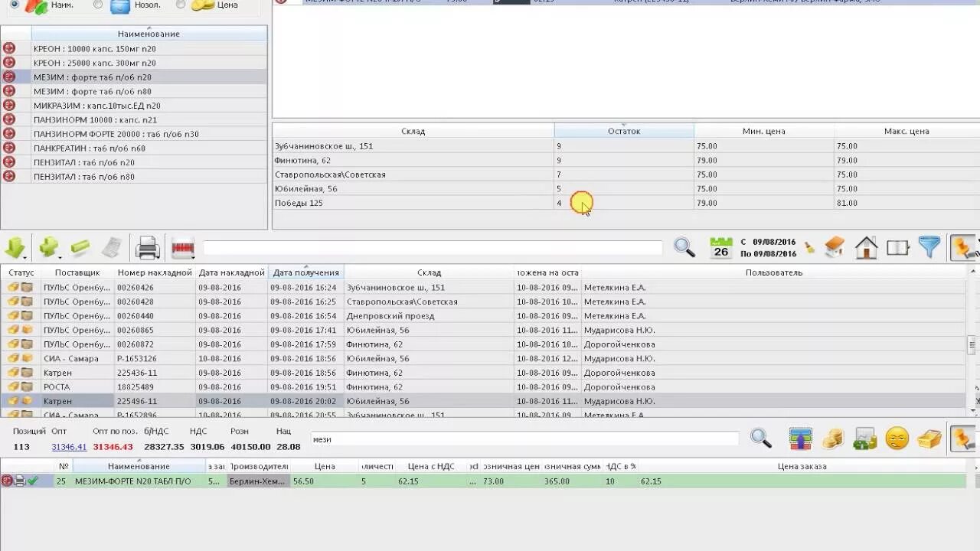Screen dimensions: 980x551
Task: Toggle the pushpin icon in positions toolbar
Action: point(963,439)
